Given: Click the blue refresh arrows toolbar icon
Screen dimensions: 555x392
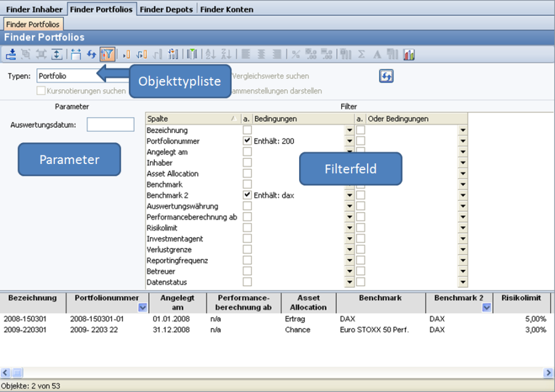Looking at the screenshot, I should pyautogui.click(x=91, y=54).
